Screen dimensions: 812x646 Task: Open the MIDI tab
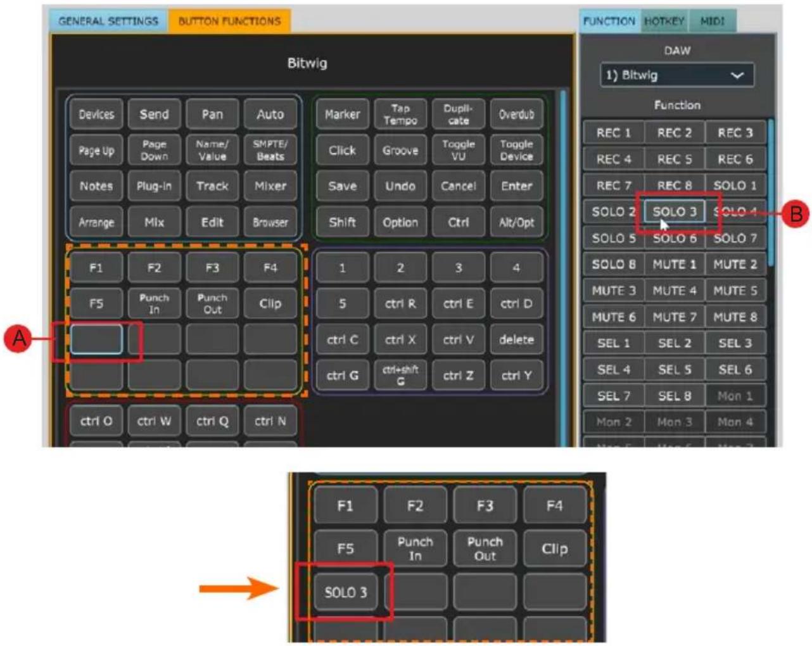[713, 21]
